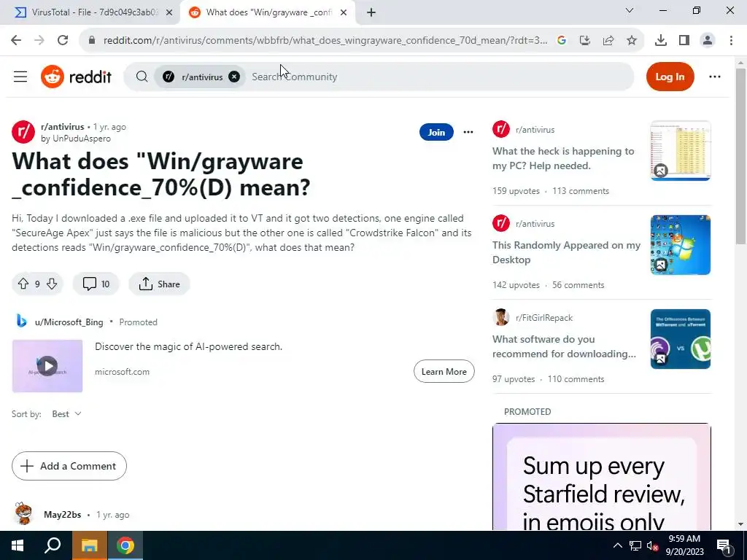Click Add a Comment
The height and width of the screenshot is (560, 747).
click(69, 466)
